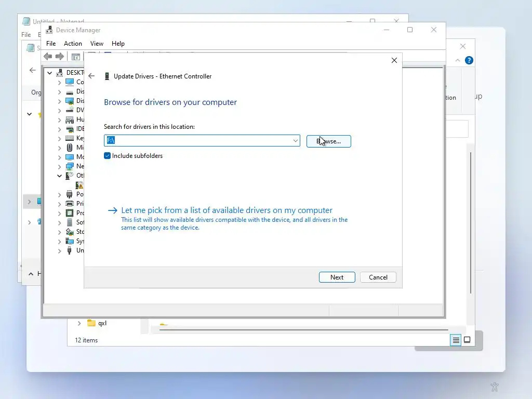The height and width of the screenshot is (399, 532).
Task: Select the Display adapters category icon
Action: coord(70,101)
